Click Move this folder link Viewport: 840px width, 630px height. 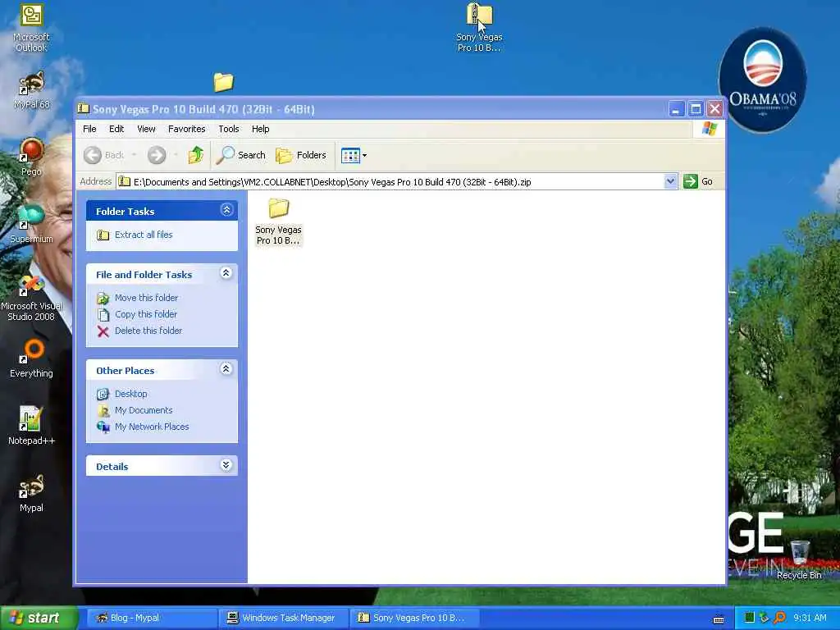[146, 298]
